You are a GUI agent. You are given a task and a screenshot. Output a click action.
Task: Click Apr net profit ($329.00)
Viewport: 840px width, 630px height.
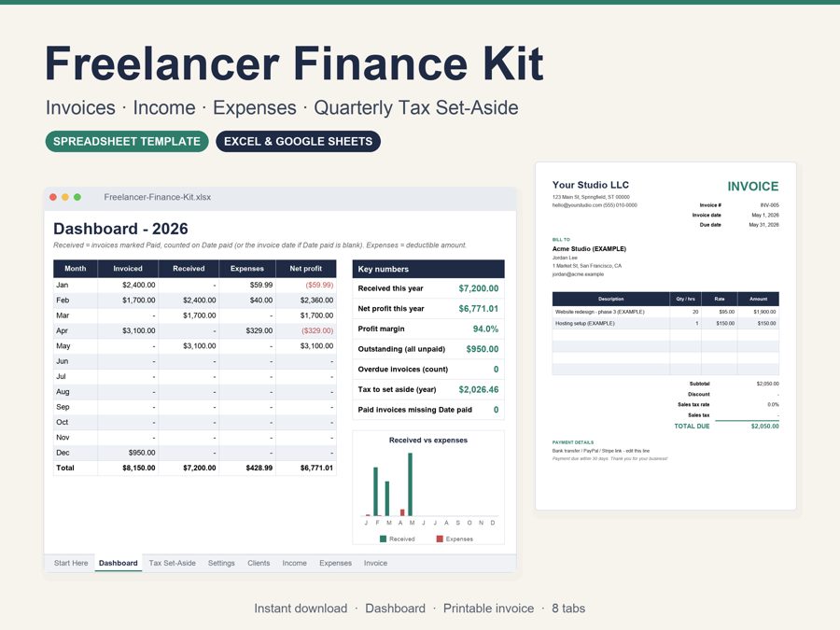pyautogui.click(x=317, y=330)
